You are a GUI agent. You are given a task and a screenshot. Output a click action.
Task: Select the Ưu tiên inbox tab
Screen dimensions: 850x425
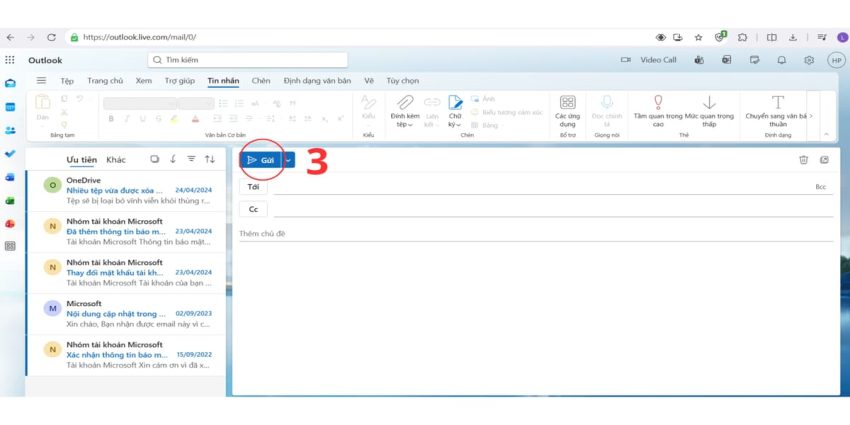click(x=82, y=159)
